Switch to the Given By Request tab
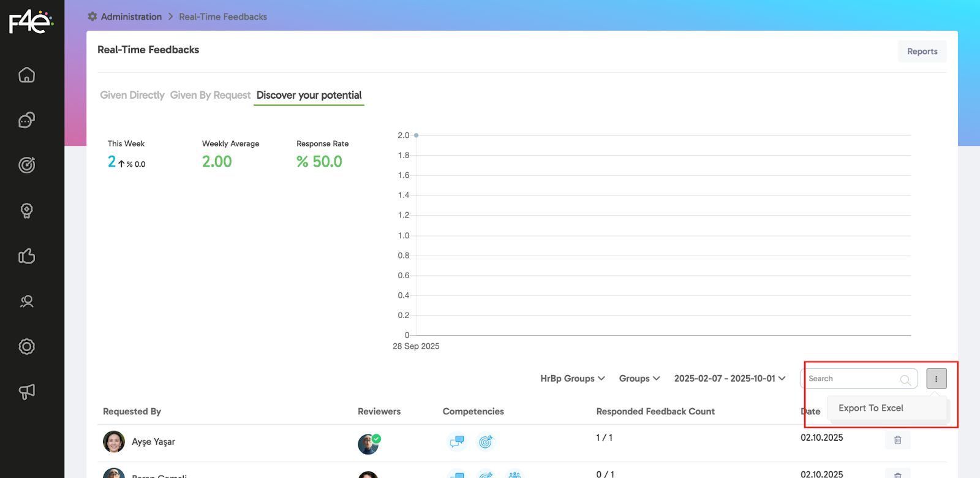This screenshot has width=980, height=478. point(210,95)
